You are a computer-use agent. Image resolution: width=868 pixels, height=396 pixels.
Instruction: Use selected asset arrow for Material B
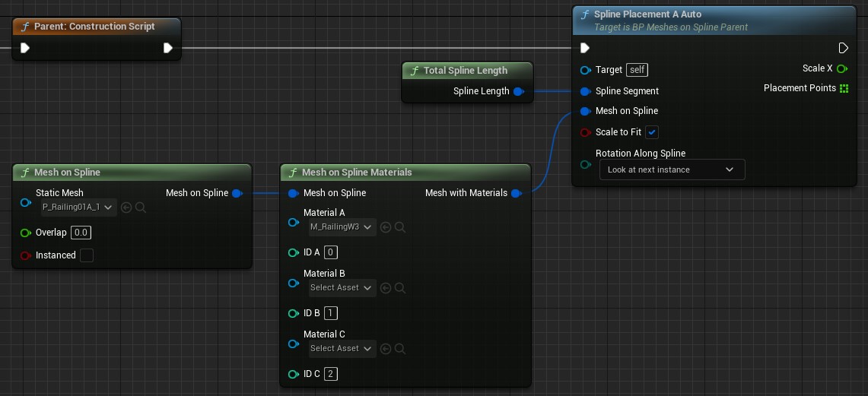coord(386,288)
